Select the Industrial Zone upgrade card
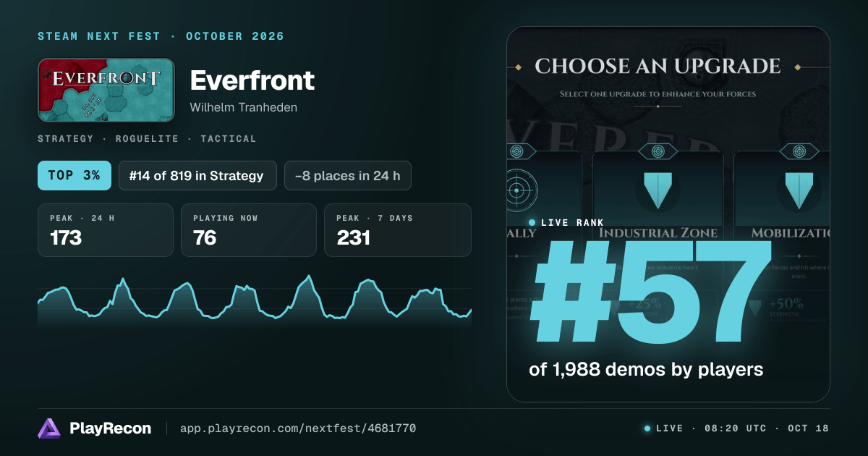 pyautogui.click(x=658, y=239)
